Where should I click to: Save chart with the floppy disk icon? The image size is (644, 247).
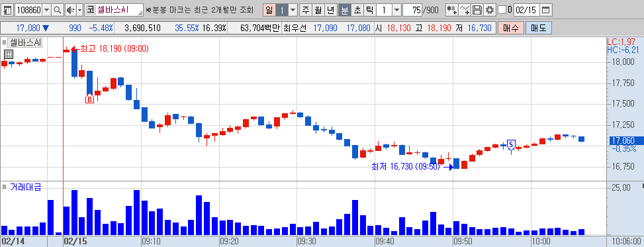point(477,10)
